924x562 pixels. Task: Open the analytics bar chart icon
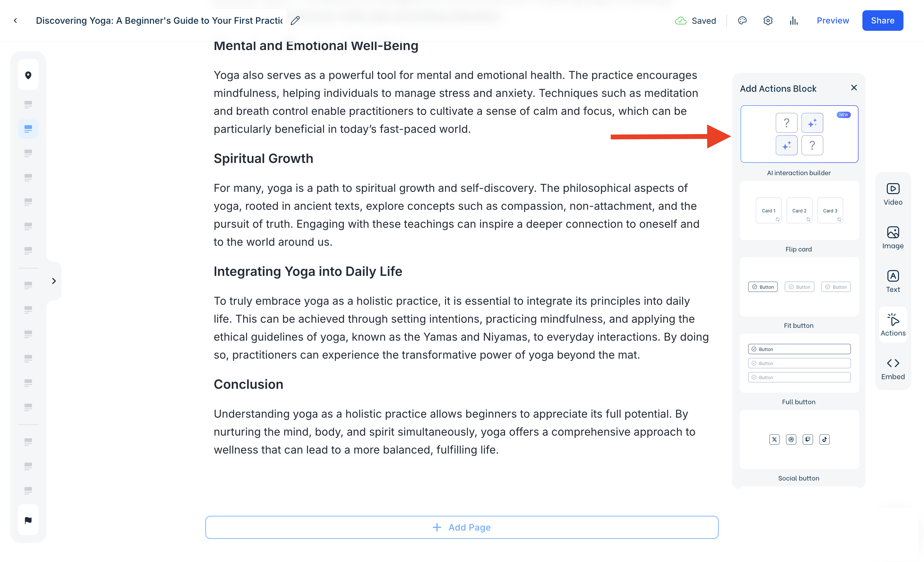[793, 21]
